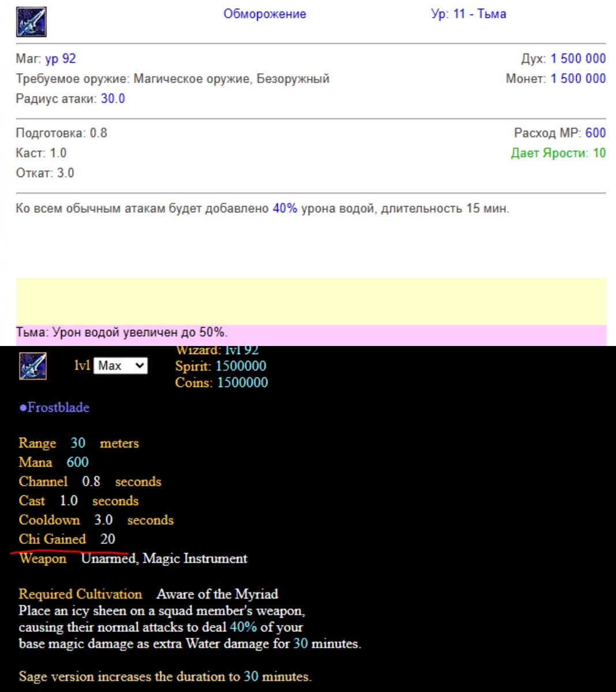Click the Монет 1 500 000 value
The image size is (616, 692).
pyautogui.click(x=578, y=78)
